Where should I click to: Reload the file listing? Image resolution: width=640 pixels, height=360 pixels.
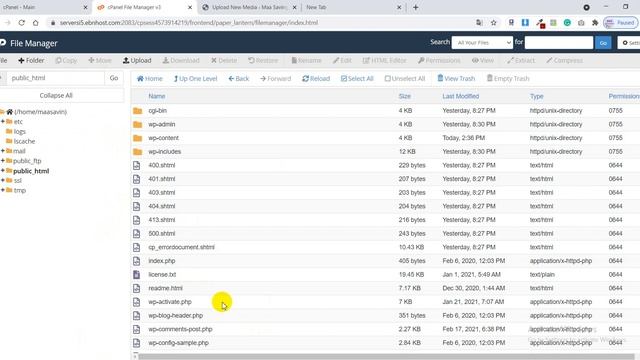tap(316, 78)
